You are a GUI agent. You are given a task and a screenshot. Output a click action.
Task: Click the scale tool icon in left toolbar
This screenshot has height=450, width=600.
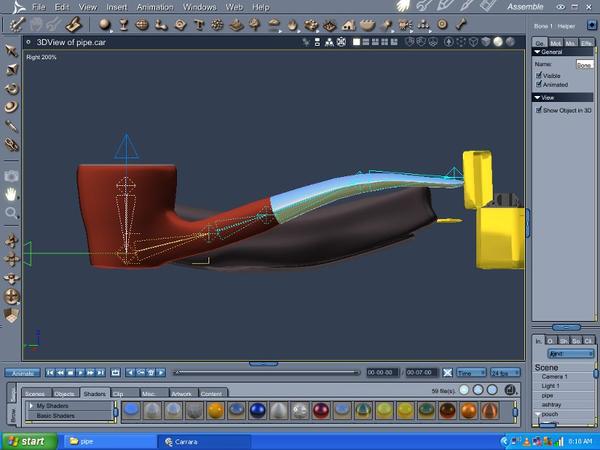click(x=11, y=70)
